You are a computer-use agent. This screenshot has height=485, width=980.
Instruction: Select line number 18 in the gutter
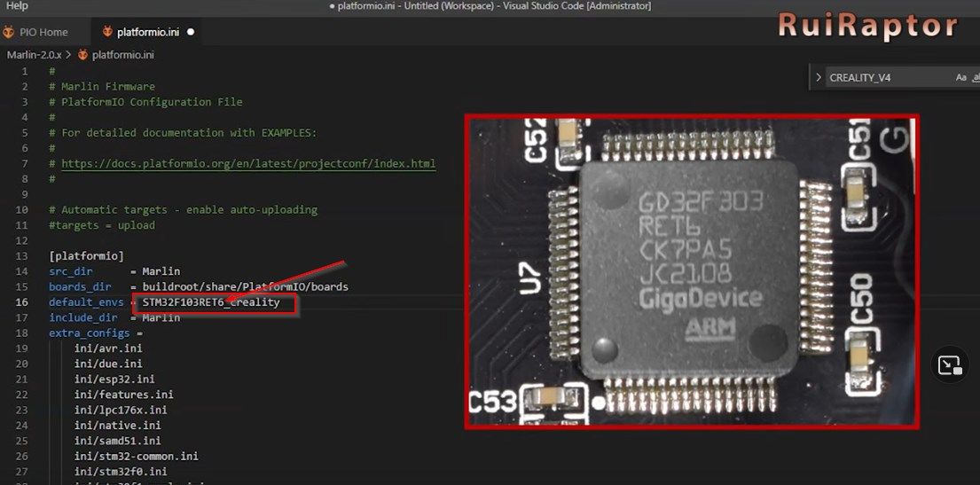pos(22,333)
